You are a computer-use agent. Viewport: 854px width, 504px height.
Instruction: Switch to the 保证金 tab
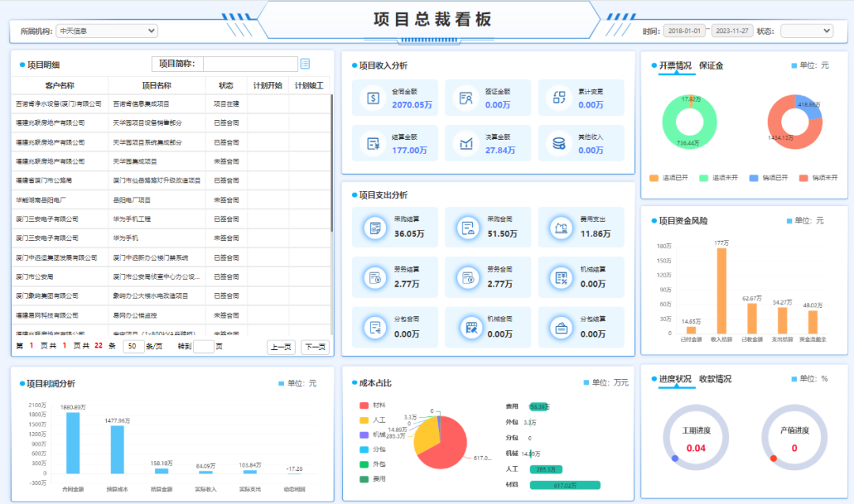(x=711, y=66)
